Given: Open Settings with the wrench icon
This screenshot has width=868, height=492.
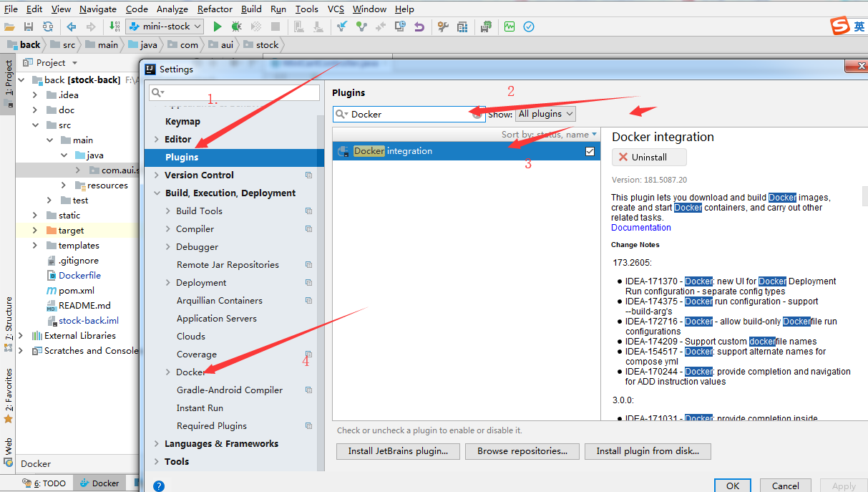Looking at the screenshot, I should [443, 26].
